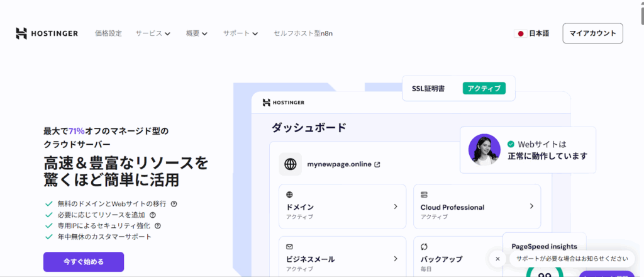The image size is (644, 277).
Task: Open the Cloud Professional card chevron
Action: point(531,206)
